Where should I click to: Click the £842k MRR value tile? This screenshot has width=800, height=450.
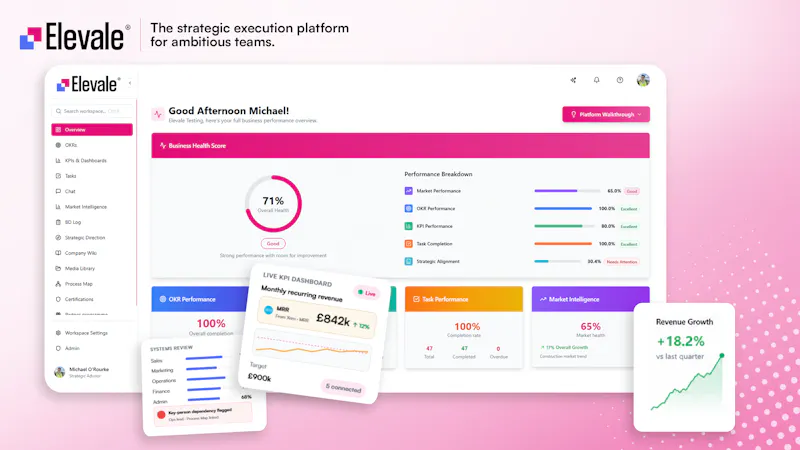(x=317, y=318)
